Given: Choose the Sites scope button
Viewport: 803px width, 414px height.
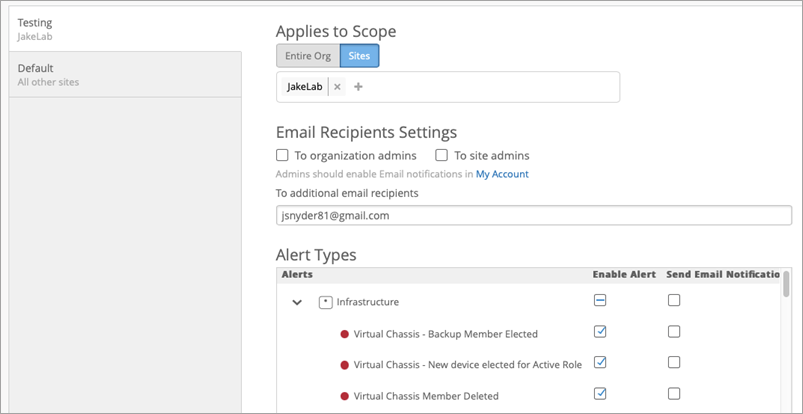Looking at the screenshot, I should [359, 56].
